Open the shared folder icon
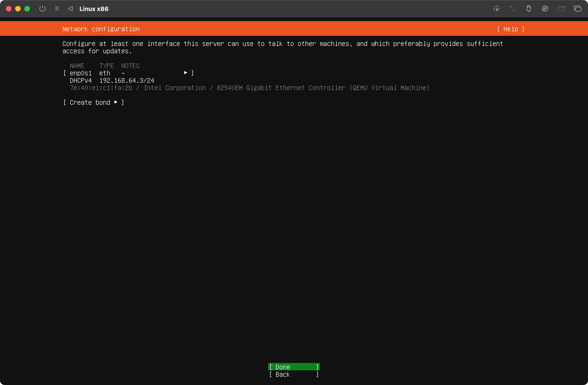588x385 pixels. [x=561, y=9]
